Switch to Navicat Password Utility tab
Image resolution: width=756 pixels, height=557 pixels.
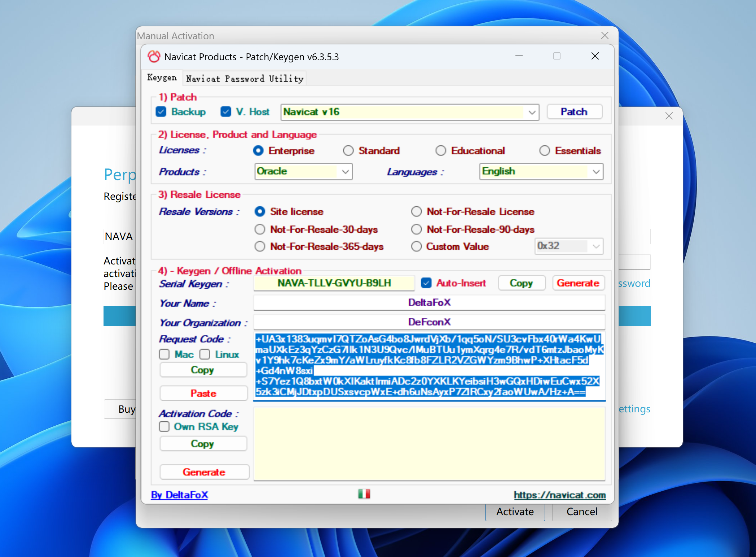click(245, 79)
